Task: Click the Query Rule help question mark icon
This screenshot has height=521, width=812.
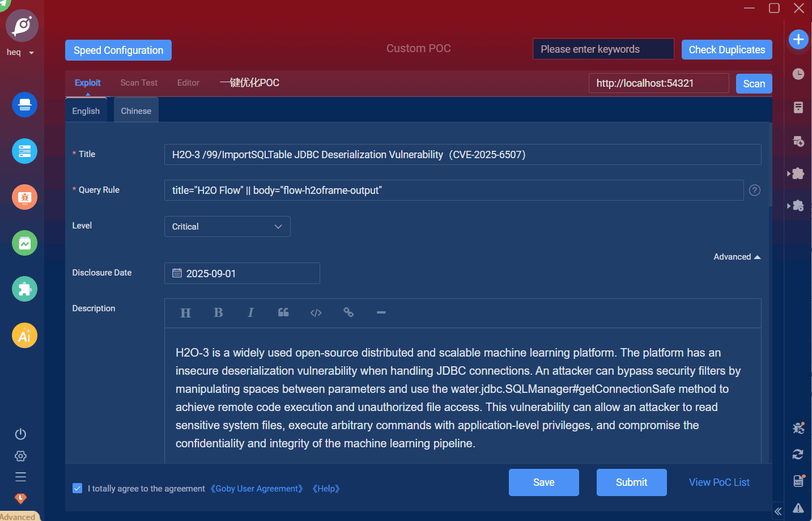Action: (755, 190)
